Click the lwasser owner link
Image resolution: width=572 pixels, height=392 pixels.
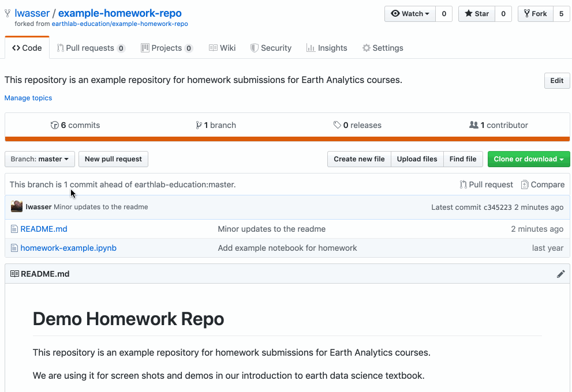coord(32,13)
